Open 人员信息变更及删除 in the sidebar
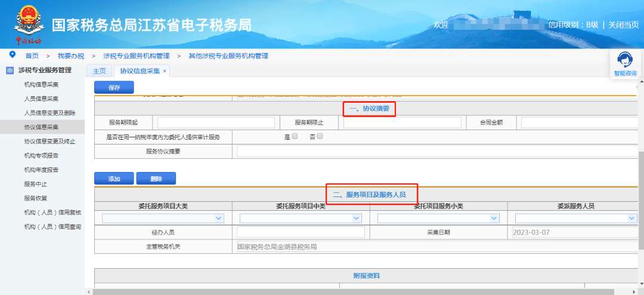Viewport: 644px width, 295px height. (x=49, y=113)
